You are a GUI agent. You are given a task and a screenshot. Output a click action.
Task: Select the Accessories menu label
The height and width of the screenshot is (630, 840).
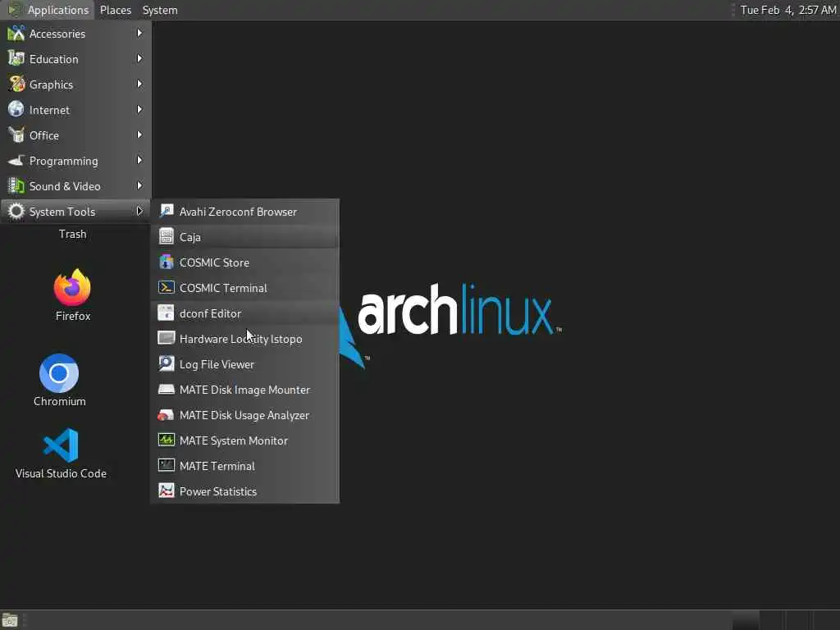[x=57, y=34]
